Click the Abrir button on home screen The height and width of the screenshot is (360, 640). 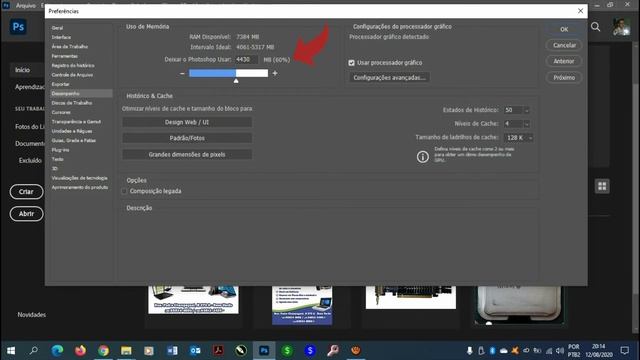[x=26, y=214]
